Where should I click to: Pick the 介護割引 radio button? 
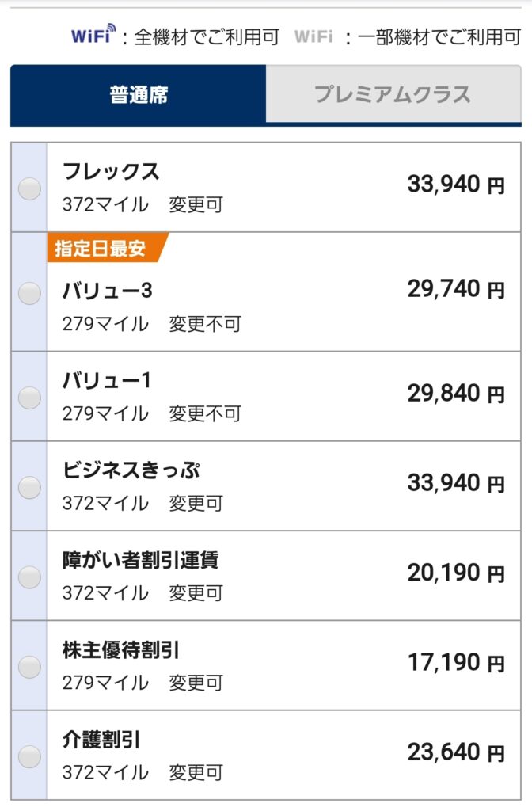click(x=29, y=756)
